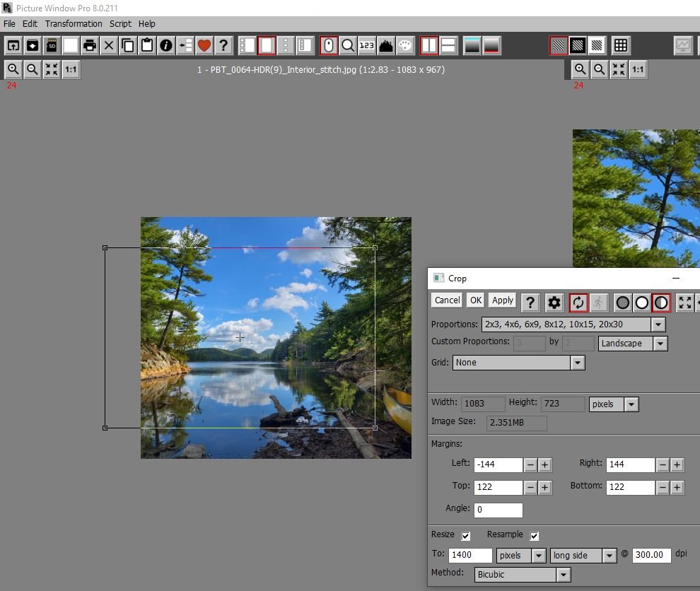Open the Script menu
Viewport: 700px width, 591px height.
120,23
